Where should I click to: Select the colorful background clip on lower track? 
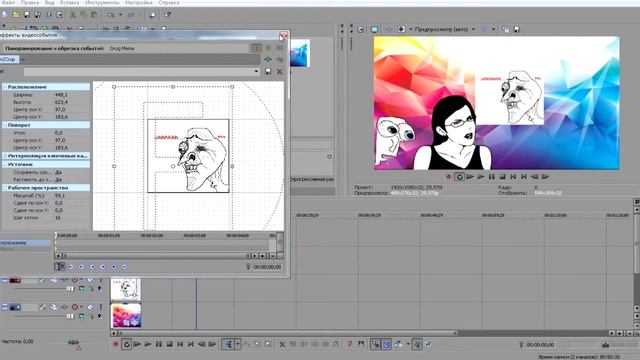126,315
